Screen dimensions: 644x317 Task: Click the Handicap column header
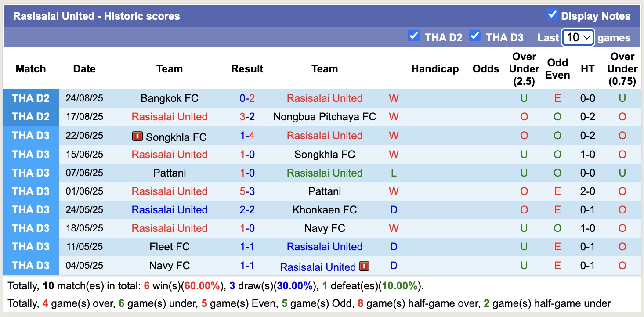point(435,69)
